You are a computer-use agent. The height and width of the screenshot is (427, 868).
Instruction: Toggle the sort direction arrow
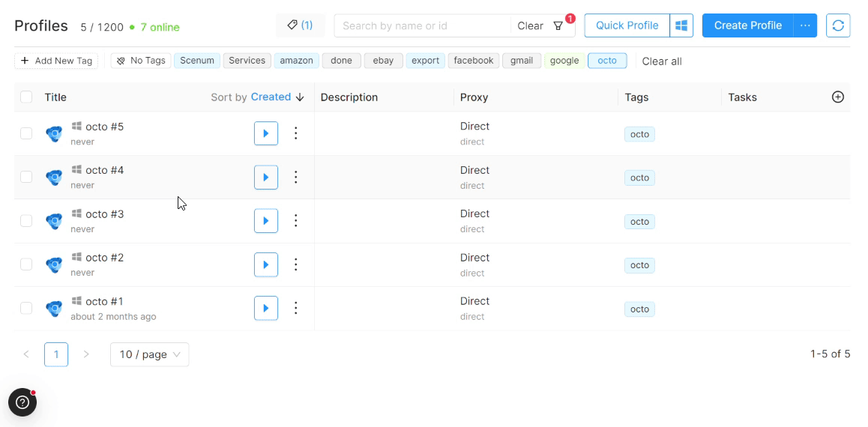tap(300, 97)
